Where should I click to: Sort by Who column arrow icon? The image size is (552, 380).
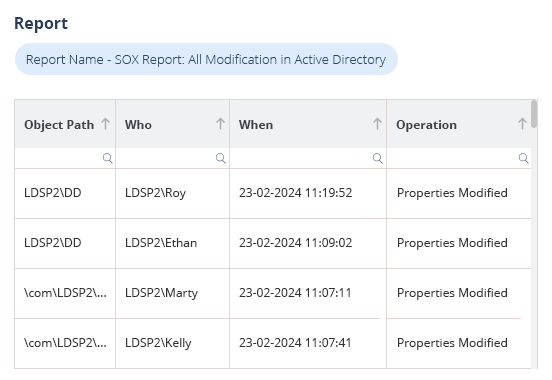click(220, 124)
